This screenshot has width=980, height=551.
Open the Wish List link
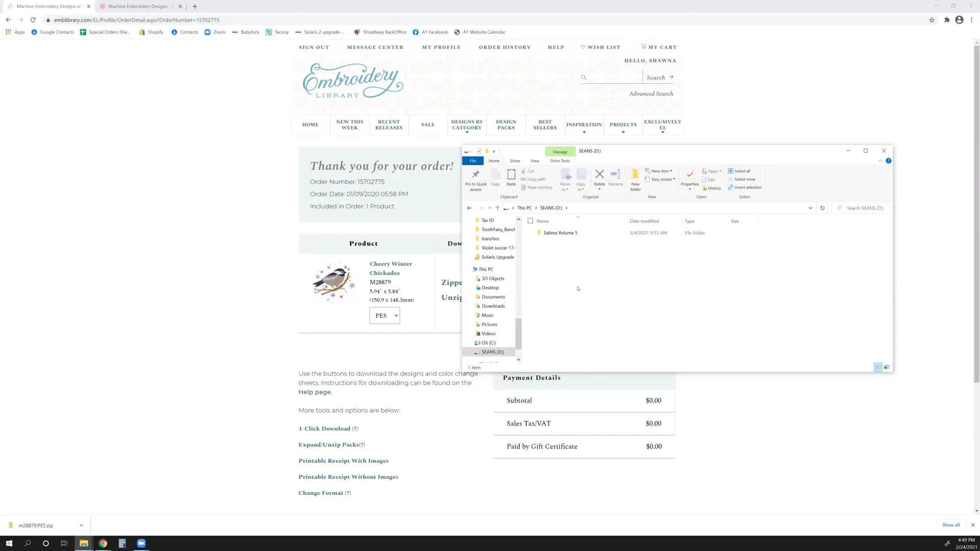[600, 47]
